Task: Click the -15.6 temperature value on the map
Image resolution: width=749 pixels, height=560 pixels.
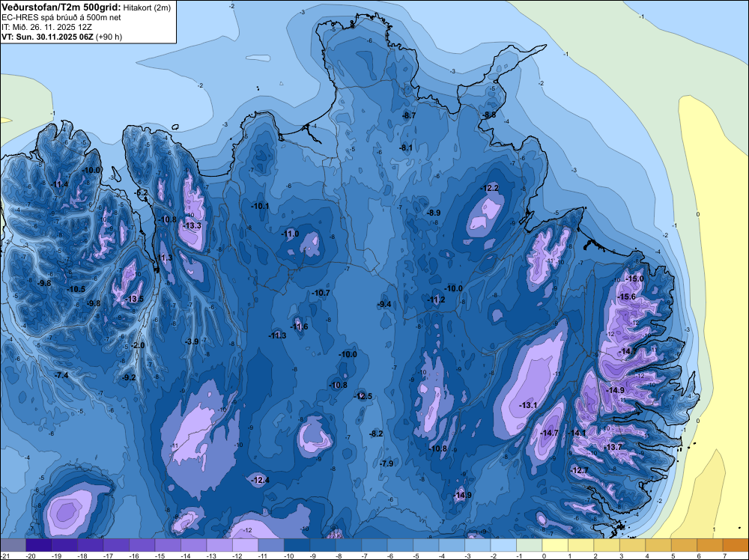Action: (627, 297)
